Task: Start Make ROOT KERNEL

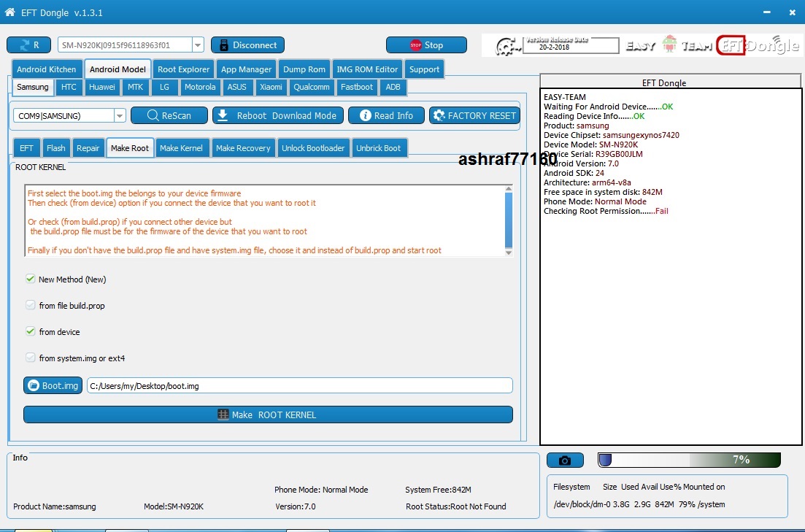Action: click(x=268, y=415)
